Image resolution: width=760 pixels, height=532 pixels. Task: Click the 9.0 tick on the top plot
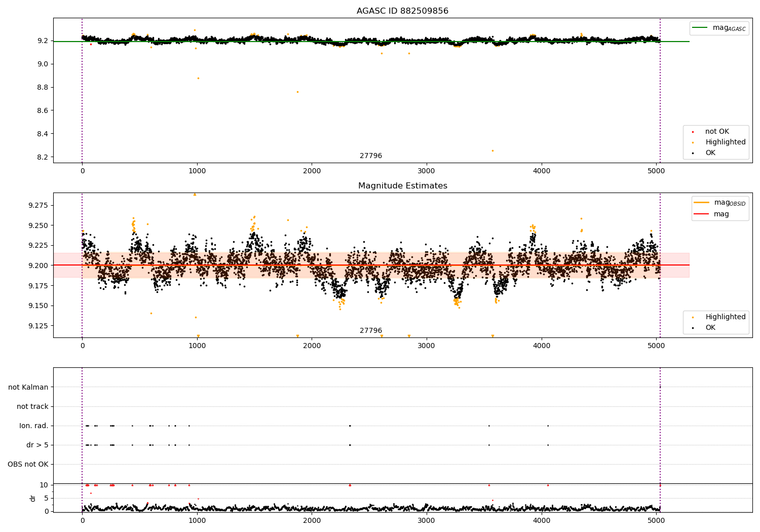pos(43,64)
